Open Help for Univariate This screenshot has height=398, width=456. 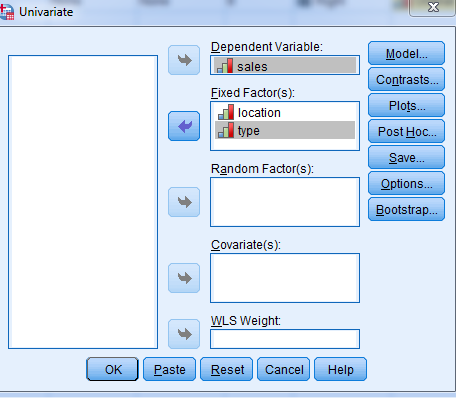pos(341,369)
